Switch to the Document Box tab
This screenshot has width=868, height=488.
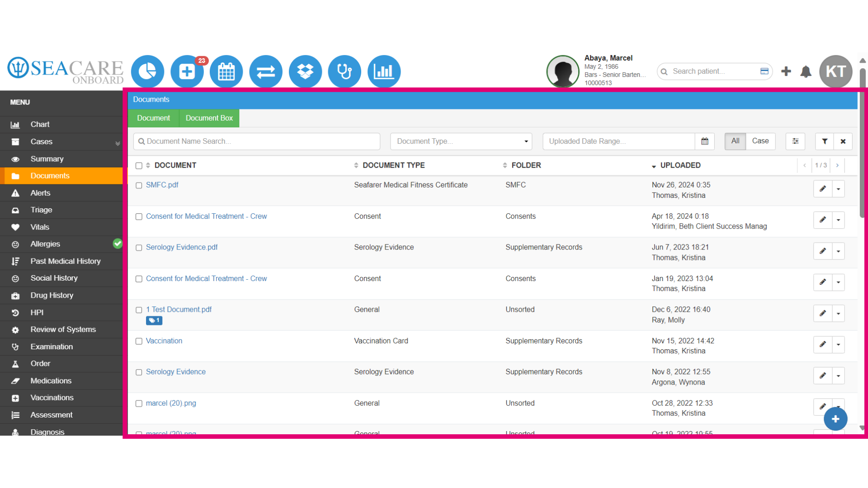tap(209, 118)
